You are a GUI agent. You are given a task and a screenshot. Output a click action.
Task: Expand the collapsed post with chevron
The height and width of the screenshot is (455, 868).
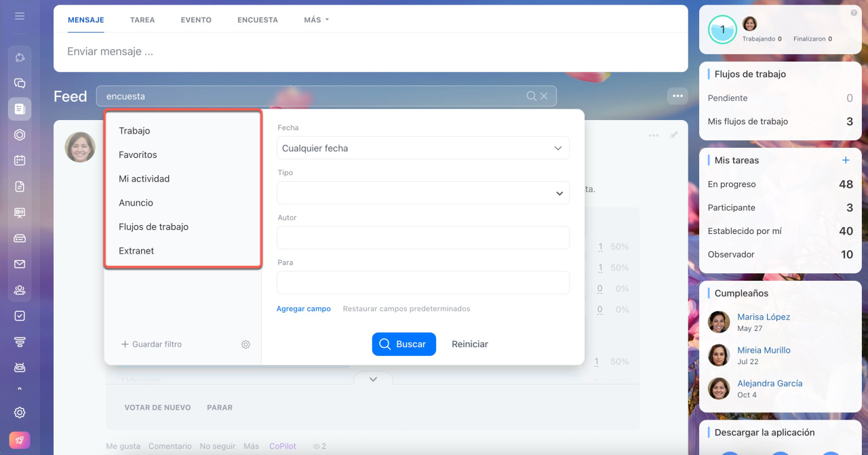pos(373,379)
